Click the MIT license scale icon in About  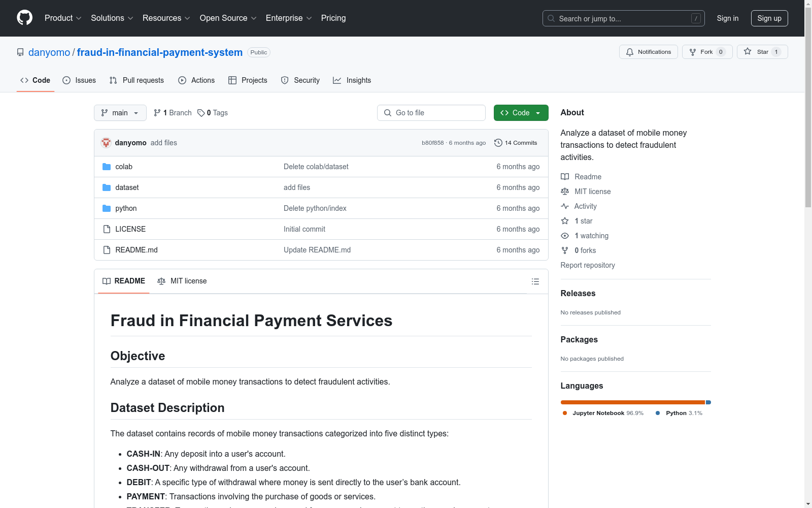pyautogui.click(x=565, y=192)
